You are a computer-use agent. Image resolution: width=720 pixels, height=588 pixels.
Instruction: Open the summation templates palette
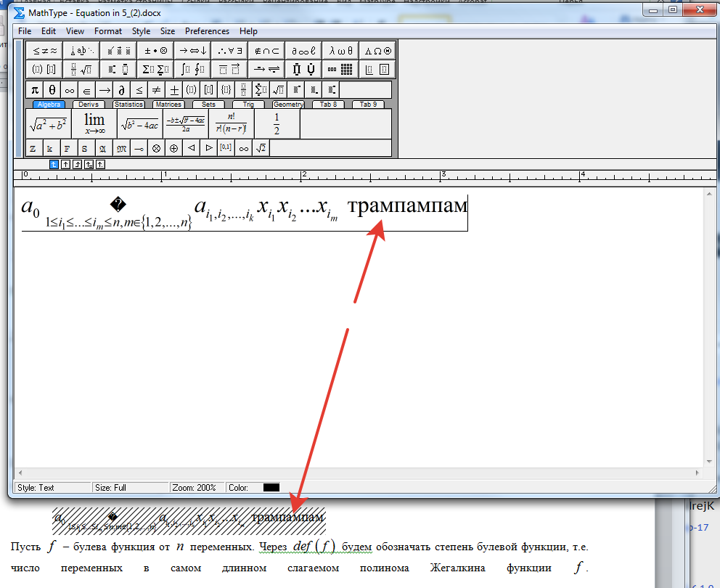pyautogui.click(x=155, y=70)
